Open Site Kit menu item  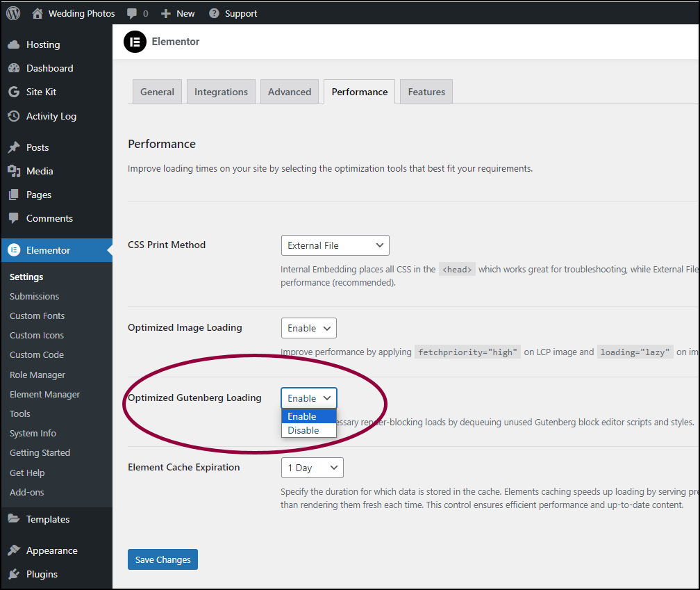coord(41,92)
